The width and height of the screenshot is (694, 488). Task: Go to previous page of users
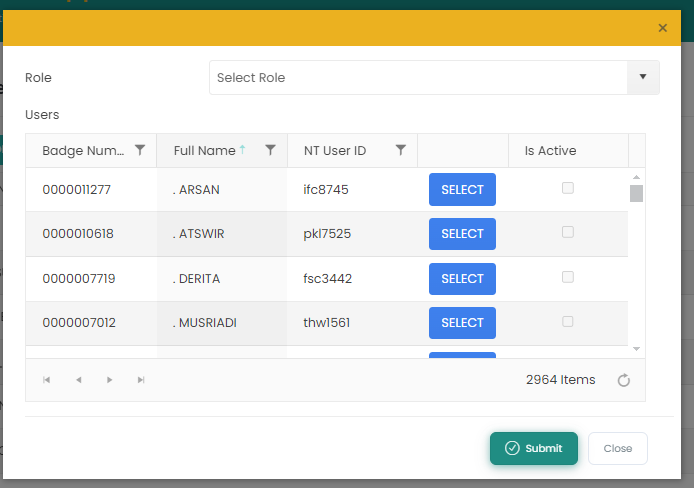(x=78, y=380)
